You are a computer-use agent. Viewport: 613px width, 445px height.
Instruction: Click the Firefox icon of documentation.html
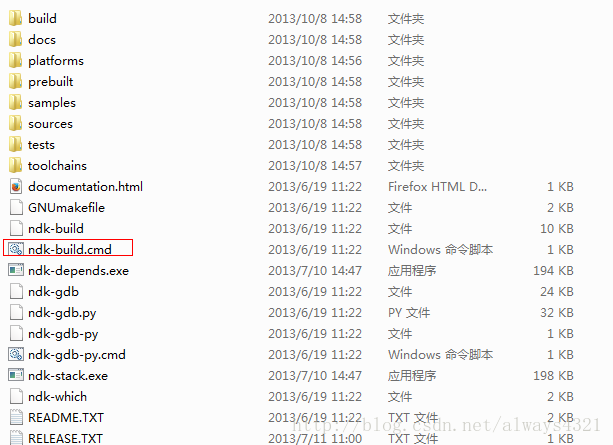[16, 187]
